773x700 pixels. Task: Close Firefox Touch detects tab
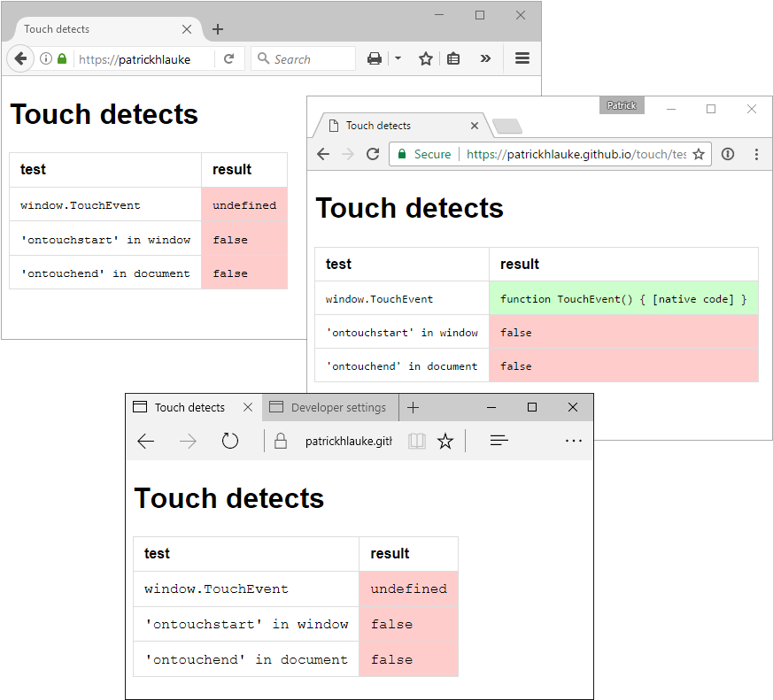(x=186, y=29)
